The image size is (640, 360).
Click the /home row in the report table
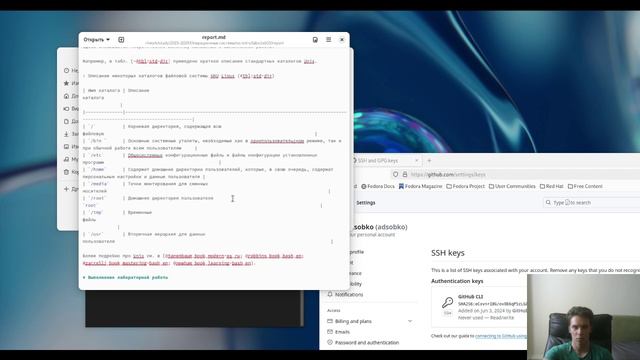[208, 173]
